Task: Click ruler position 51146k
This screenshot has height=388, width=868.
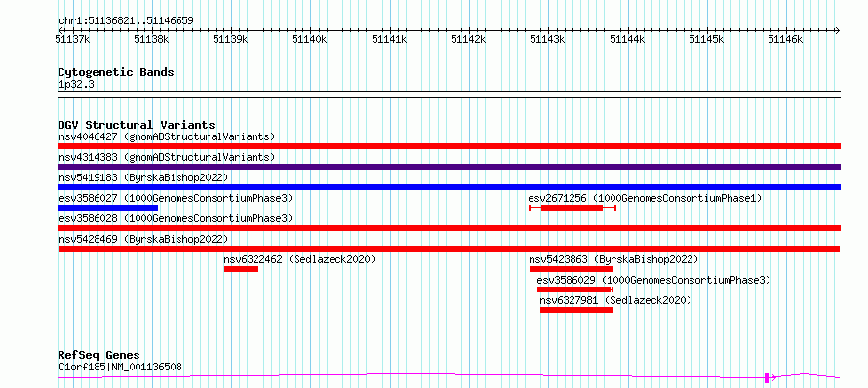Action: (x=785, y=39)
